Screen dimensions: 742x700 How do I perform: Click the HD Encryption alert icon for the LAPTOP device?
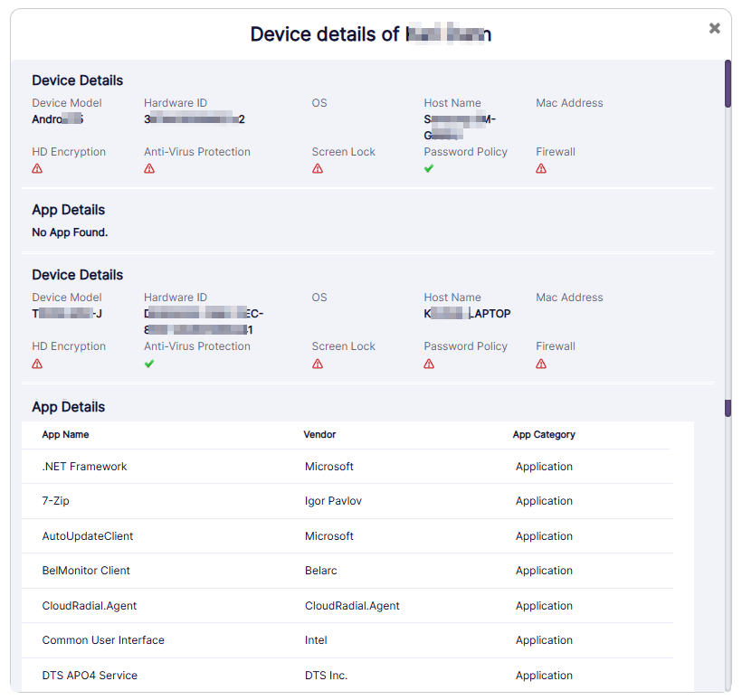pos(37,363)
